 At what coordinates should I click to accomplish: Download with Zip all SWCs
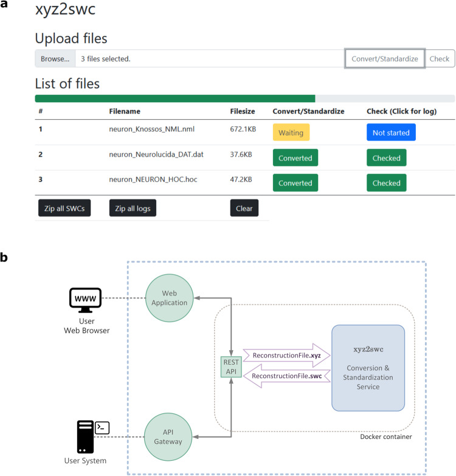[64, 208]
